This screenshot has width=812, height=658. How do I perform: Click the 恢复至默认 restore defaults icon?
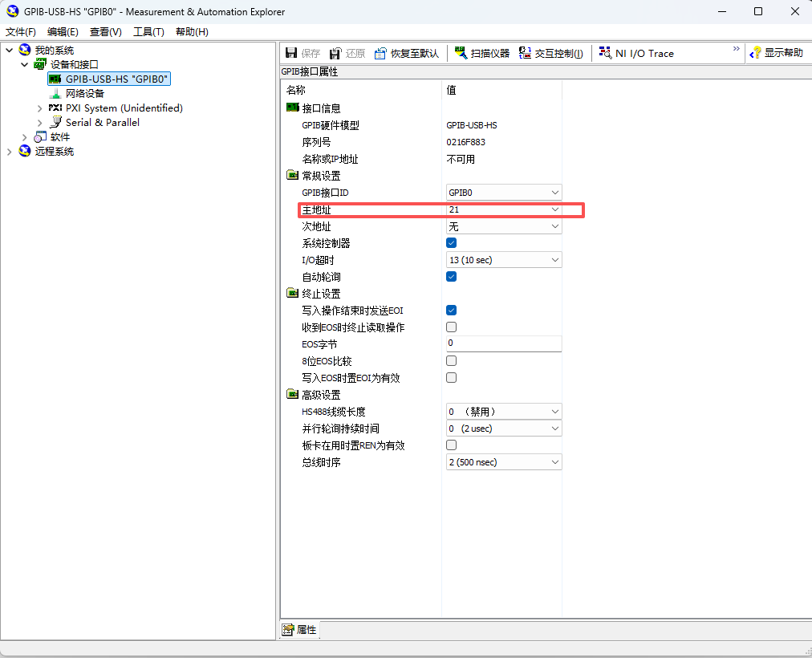coord(380,53)
